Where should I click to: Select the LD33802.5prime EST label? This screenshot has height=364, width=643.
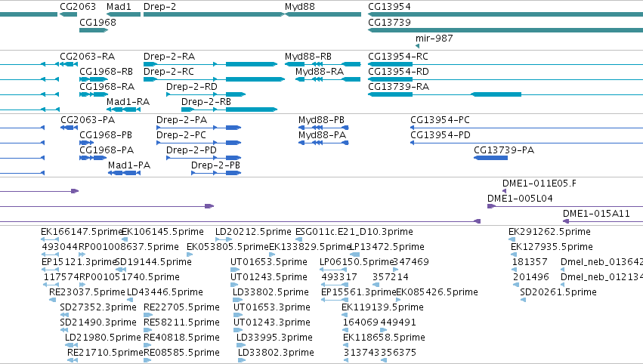(x=270, y=293)
